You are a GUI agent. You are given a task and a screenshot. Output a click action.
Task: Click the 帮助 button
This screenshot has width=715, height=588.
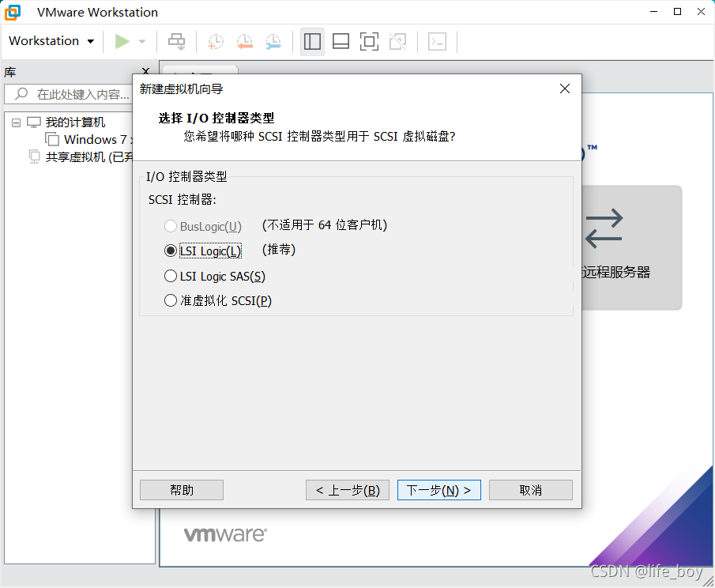(x=182, y=490)
